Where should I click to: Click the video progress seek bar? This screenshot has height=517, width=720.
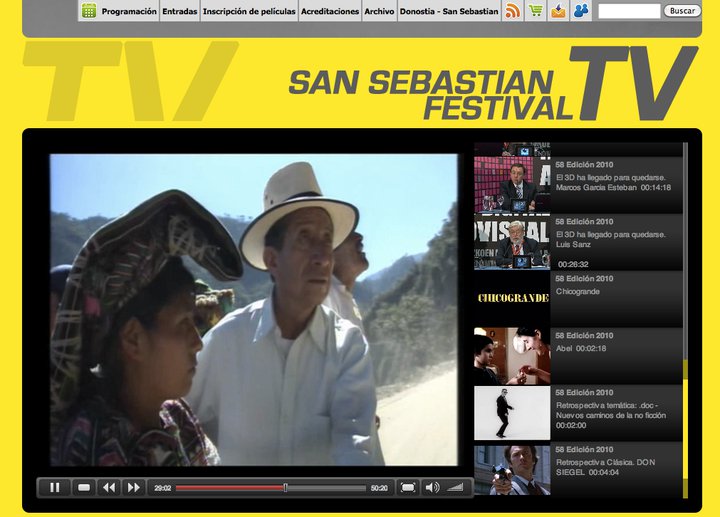pos(271,488)
